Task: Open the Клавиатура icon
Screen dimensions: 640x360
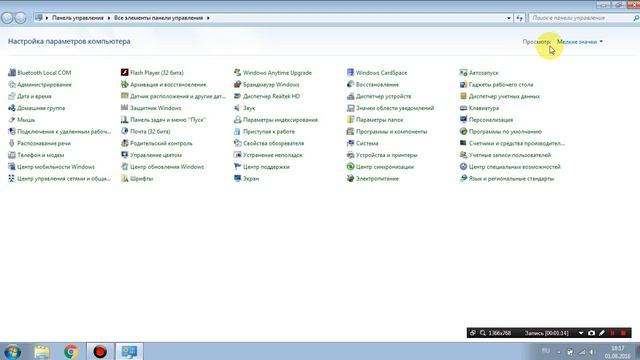Action: (x=463, y=108)
